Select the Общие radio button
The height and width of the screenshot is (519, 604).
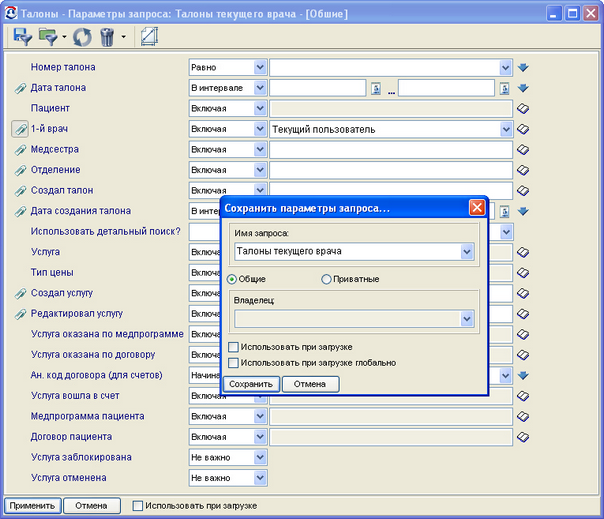[232, 279]
